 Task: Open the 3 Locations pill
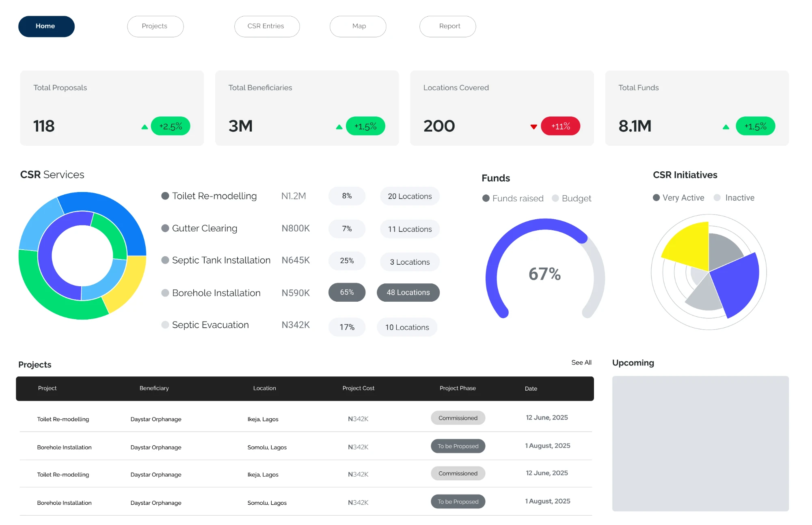point(410,262)
